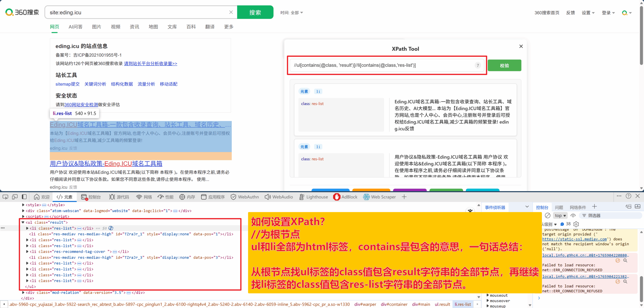
Task: Open the sitemap提交 link
Action: pos(67,84)
